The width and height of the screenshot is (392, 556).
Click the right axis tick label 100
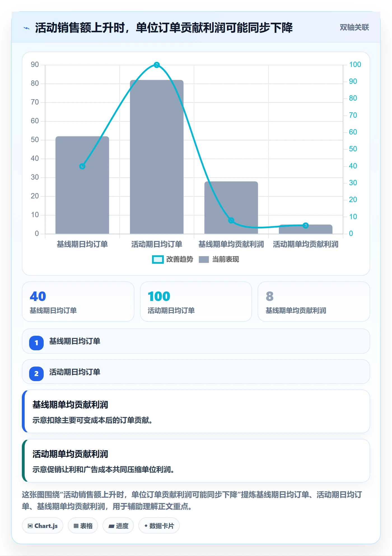coord(355,65)
